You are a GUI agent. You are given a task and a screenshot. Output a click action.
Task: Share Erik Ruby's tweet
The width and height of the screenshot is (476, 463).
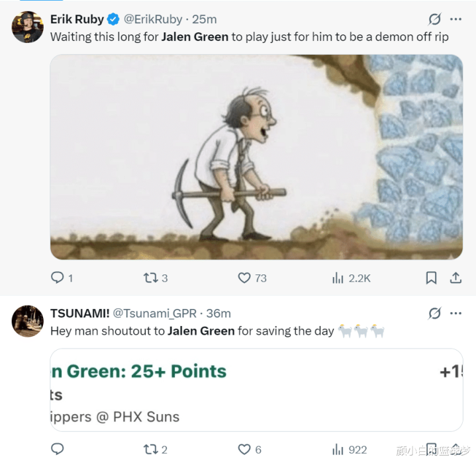[x=455, y=278]
